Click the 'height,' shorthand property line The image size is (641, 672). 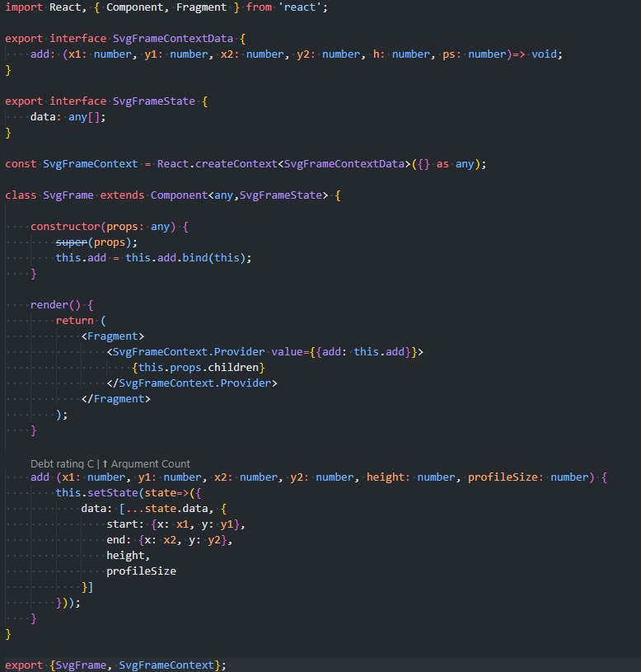[x=128, y=556]
